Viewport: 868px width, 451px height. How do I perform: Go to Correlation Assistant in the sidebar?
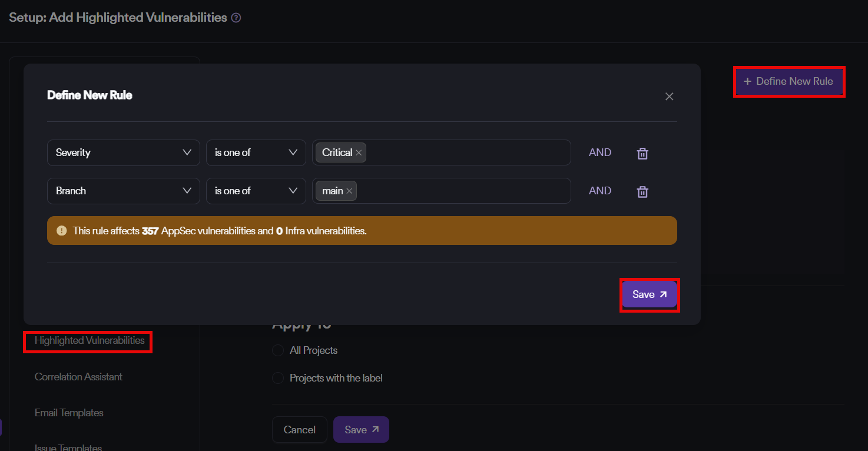78,377
